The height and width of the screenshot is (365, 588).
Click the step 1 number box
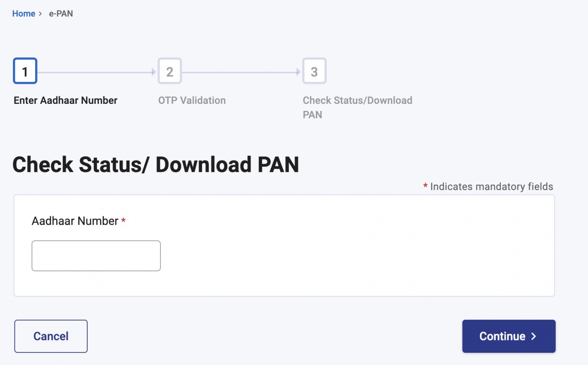25,71
